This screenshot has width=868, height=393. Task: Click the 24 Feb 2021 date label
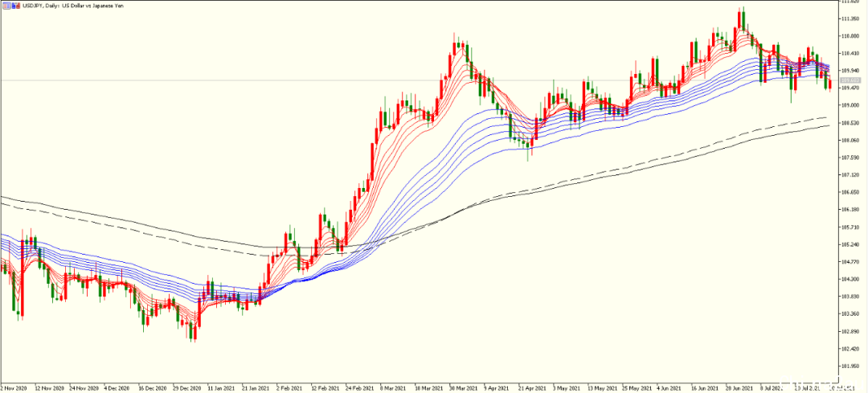(x=358, y=387)
